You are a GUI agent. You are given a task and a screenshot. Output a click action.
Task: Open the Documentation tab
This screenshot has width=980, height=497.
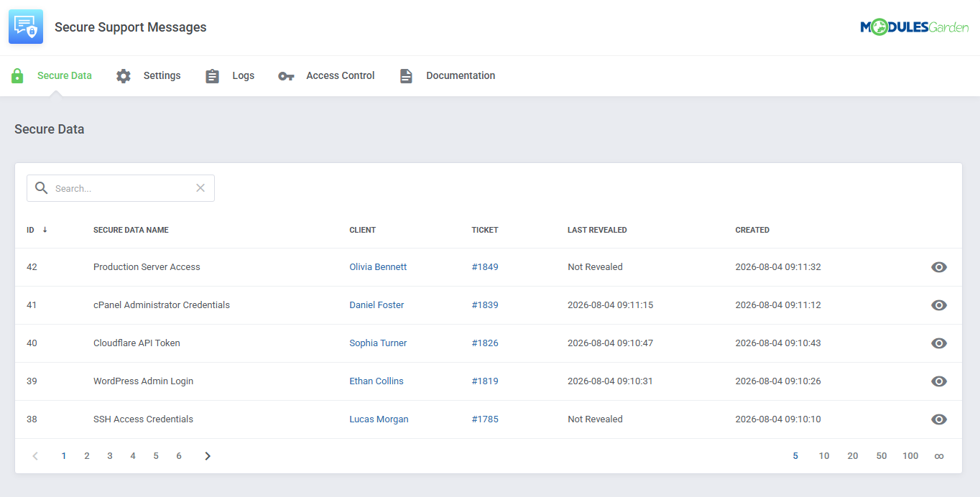[461, 75]
